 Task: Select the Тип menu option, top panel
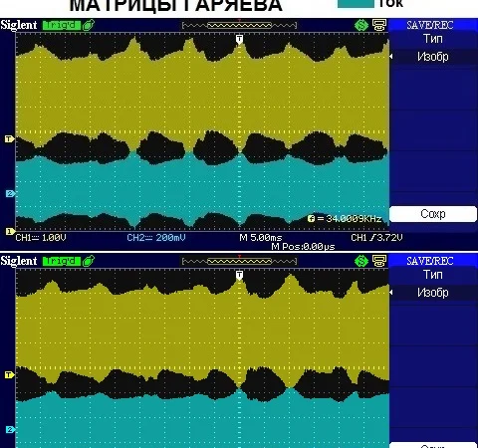tap(433, 39)
